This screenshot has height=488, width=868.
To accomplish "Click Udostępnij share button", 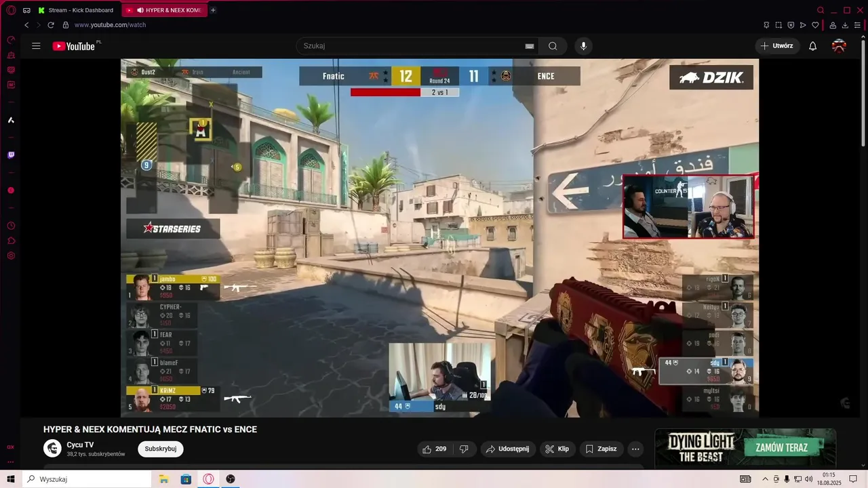I will tap(508, 449).
